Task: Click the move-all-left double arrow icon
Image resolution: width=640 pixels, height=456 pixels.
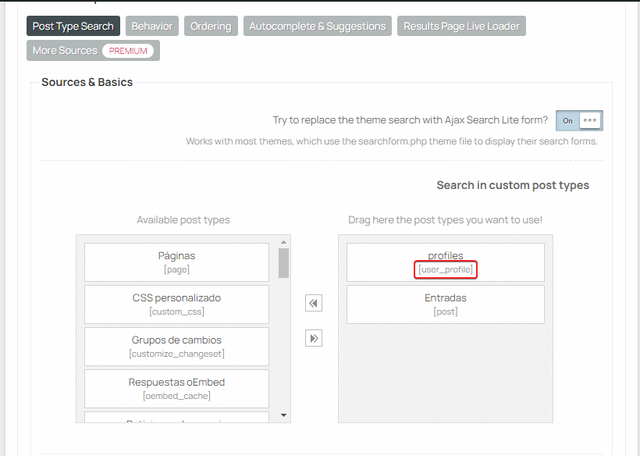Action: 313,303
